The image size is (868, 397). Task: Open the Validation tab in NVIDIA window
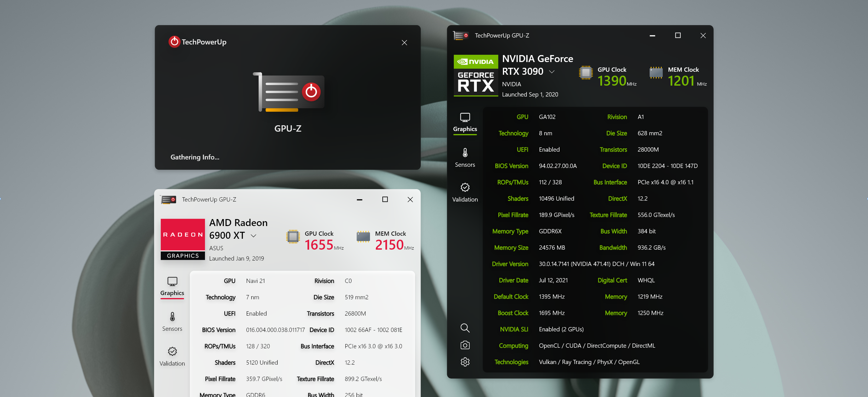[465, 193]
